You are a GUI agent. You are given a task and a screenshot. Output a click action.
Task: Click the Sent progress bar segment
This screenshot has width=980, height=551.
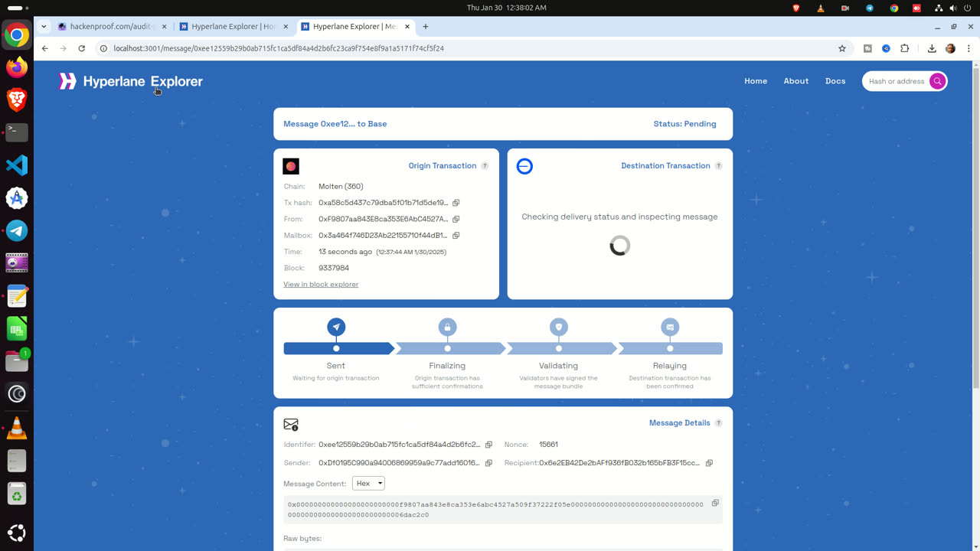tap(338, 348)
